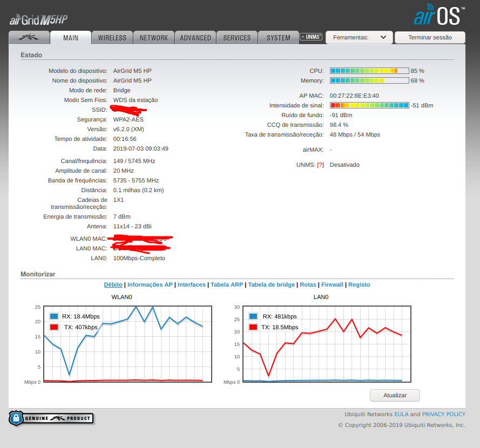Click the chains value 1X1
Image resolution: width=480 pixels, height=448 pixels.
click(x=118, y=200)
